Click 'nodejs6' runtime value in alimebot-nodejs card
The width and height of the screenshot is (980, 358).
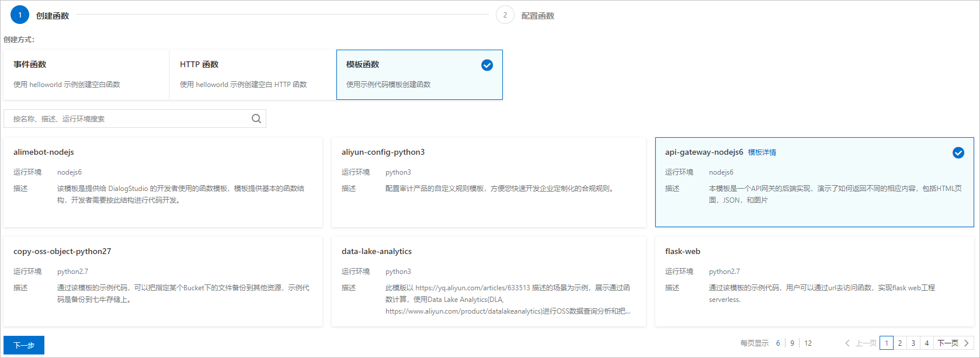point(69,172)
